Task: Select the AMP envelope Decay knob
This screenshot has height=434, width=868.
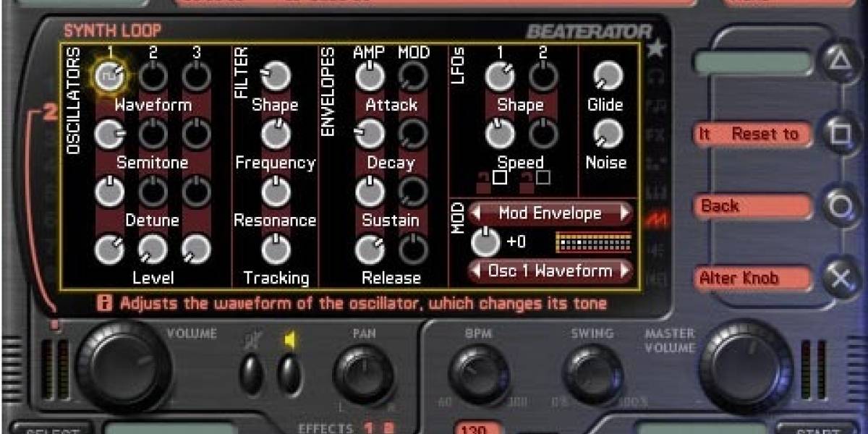Action: [370, 134]
